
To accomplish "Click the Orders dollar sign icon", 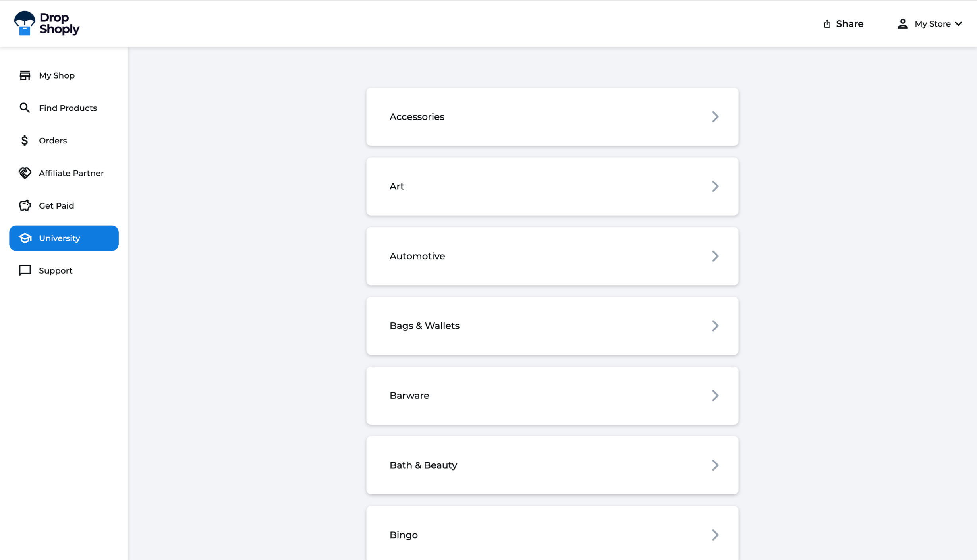I will [25, 141].
